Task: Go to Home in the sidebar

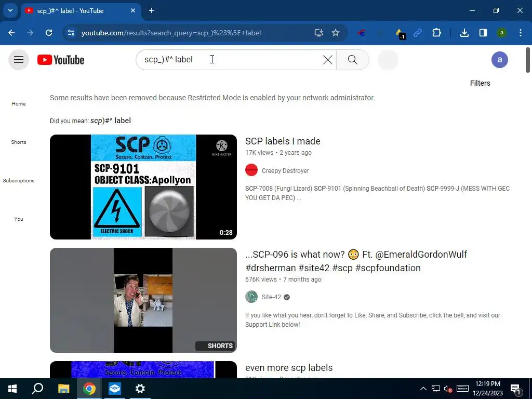Action: pyautogui.click(x=19, y=103)
